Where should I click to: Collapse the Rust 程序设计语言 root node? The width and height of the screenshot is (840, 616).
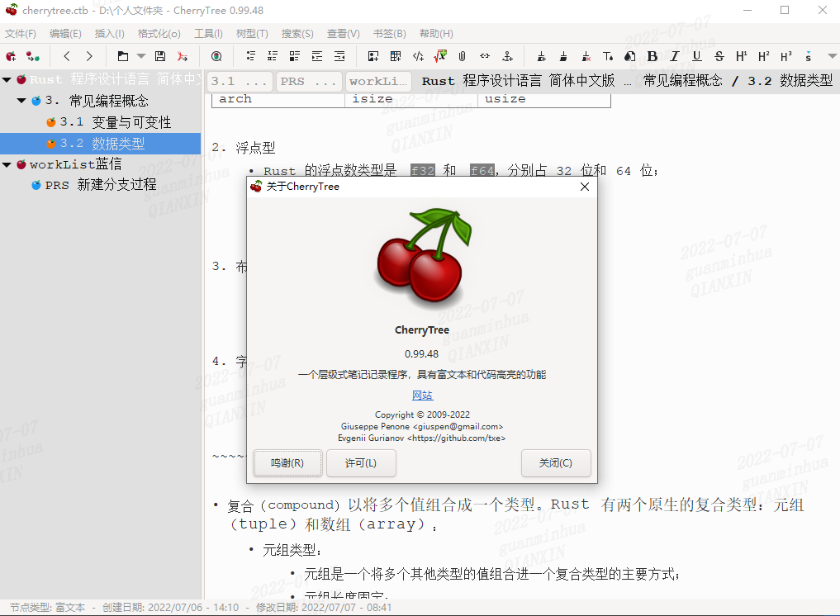[x=7, y=80]
